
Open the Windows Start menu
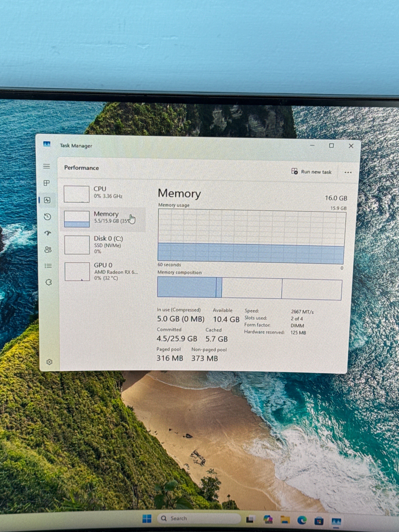coord(147,519)
